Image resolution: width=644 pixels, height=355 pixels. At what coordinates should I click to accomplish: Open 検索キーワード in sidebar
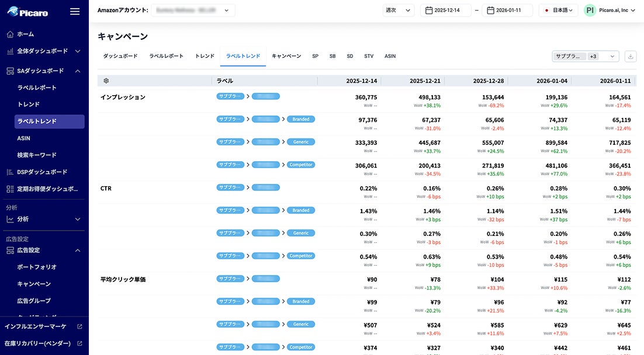pos(37,155)
